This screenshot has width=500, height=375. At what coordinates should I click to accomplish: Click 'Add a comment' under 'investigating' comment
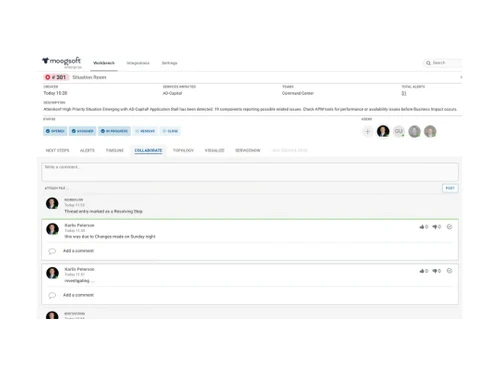(78, 295)
